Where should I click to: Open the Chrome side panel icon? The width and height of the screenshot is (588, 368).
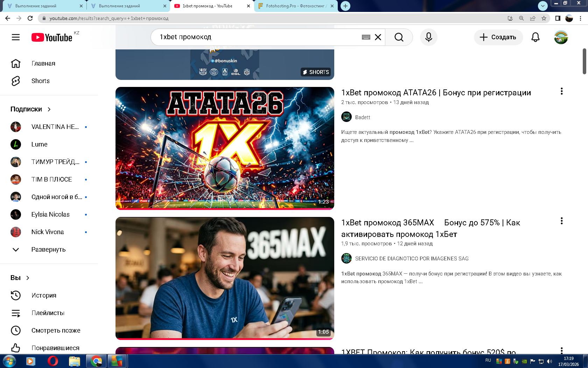[558, 18]
